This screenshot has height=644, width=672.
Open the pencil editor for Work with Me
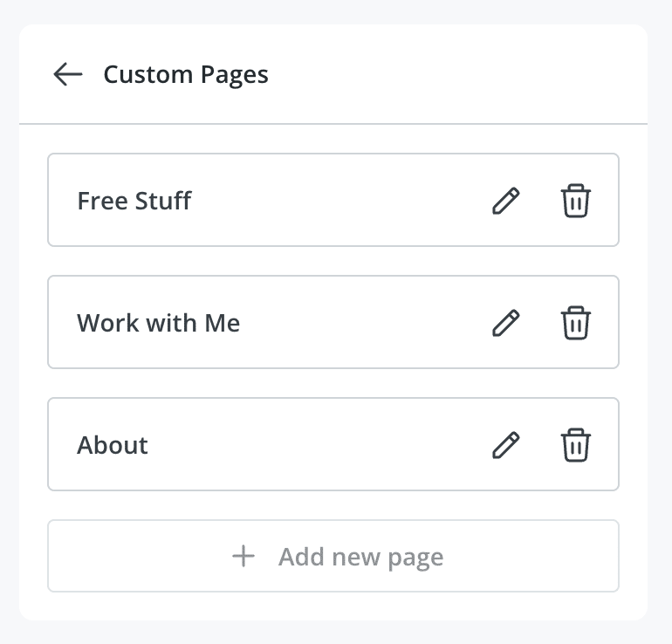click(505, 323)
